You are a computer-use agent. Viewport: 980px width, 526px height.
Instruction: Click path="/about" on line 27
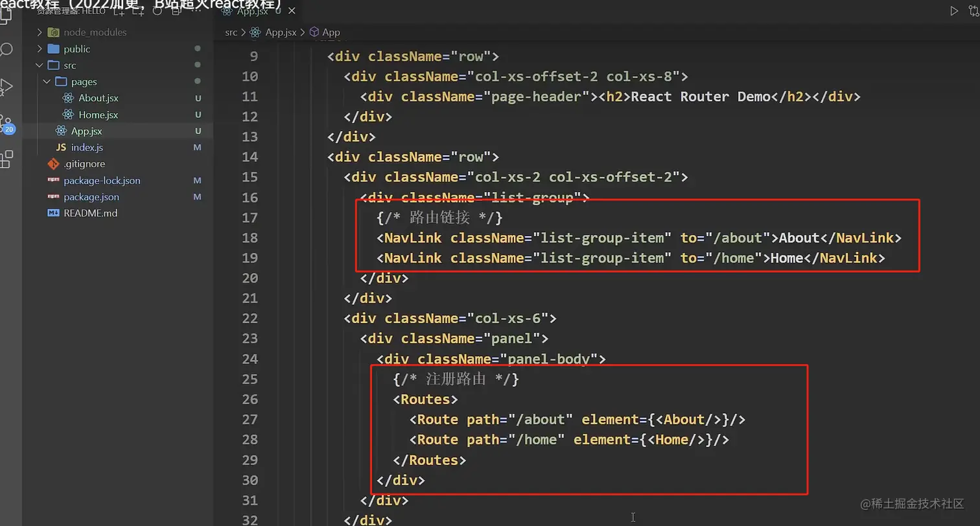point(520,420)
